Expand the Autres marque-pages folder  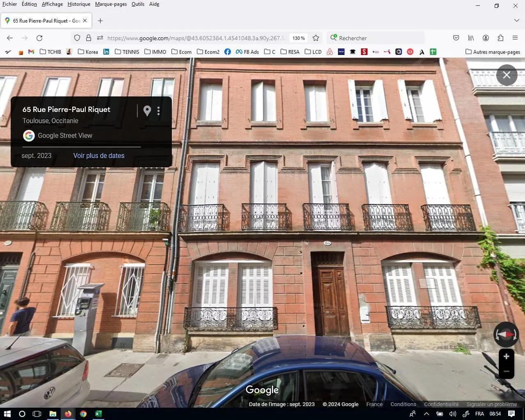(493, 52)
